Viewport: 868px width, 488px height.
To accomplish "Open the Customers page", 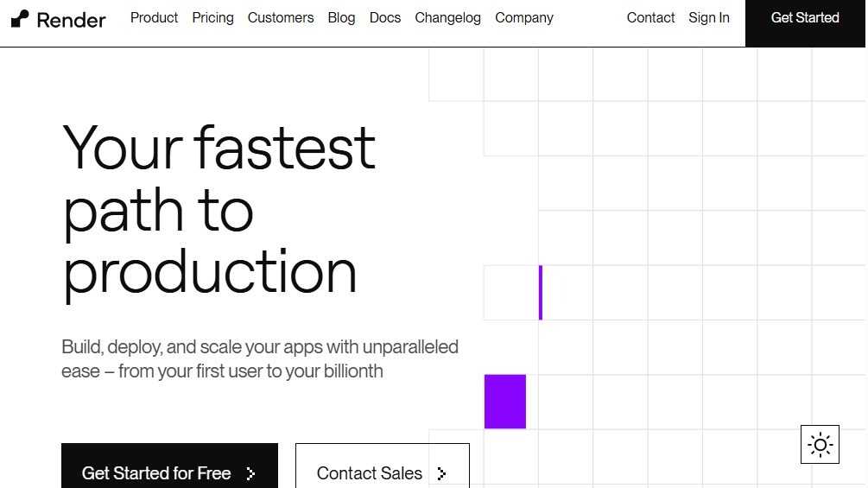I will point(281,17).
